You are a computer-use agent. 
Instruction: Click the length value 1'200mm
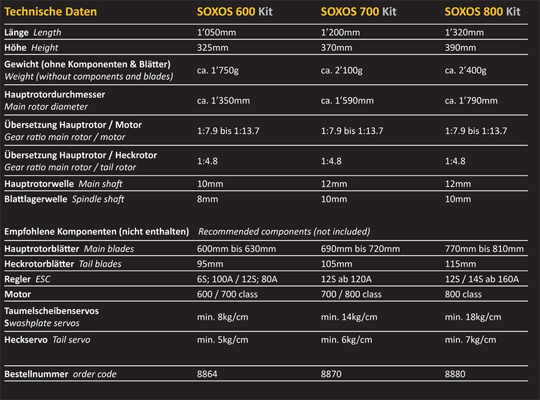pos(340,32)
